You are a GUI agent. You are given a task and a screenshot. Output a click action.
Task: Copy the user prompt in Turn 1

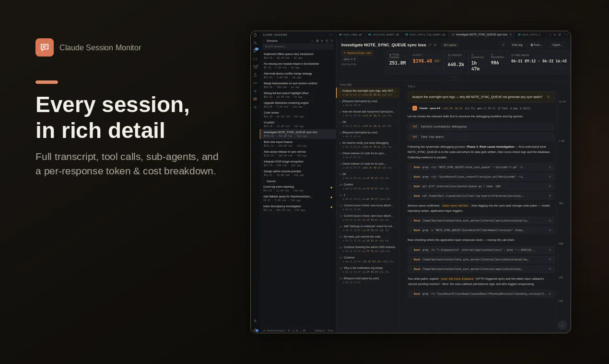click(549, 97)
